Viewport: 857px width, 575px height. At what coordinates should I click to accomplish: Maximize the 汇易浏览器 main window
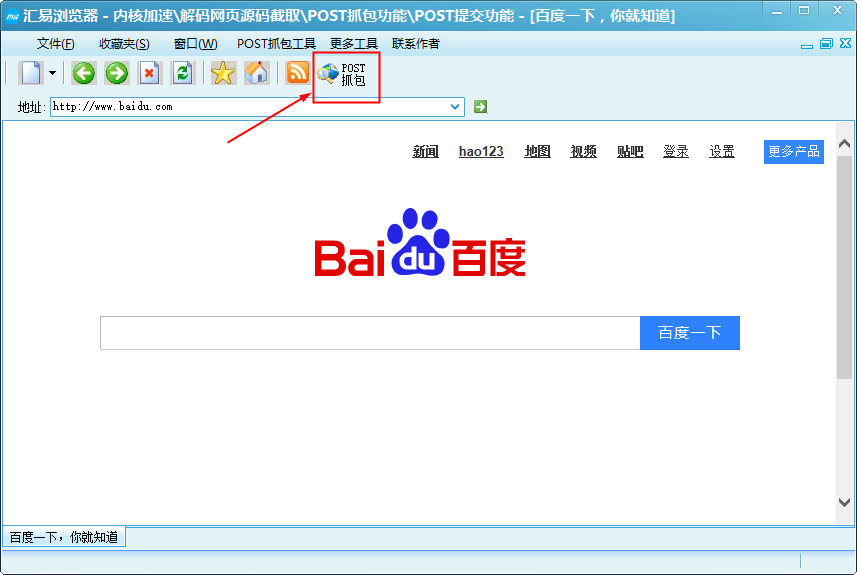coord(804,10)
